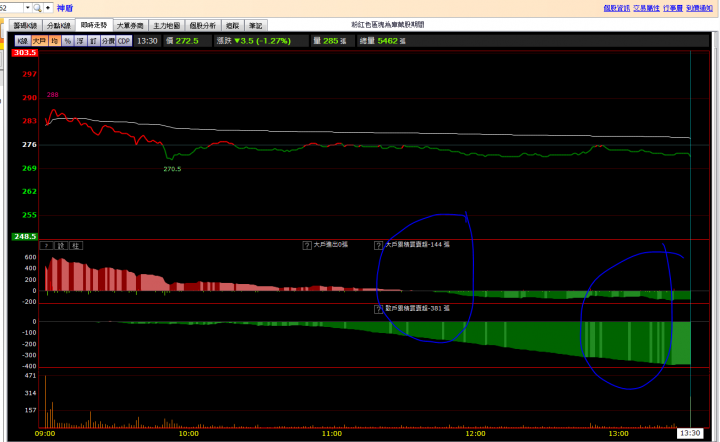Screen dimensions: 720x442
Task: Toggle the 大戶 indicator button
Action: pyautogui.click(x=39, y=41)
